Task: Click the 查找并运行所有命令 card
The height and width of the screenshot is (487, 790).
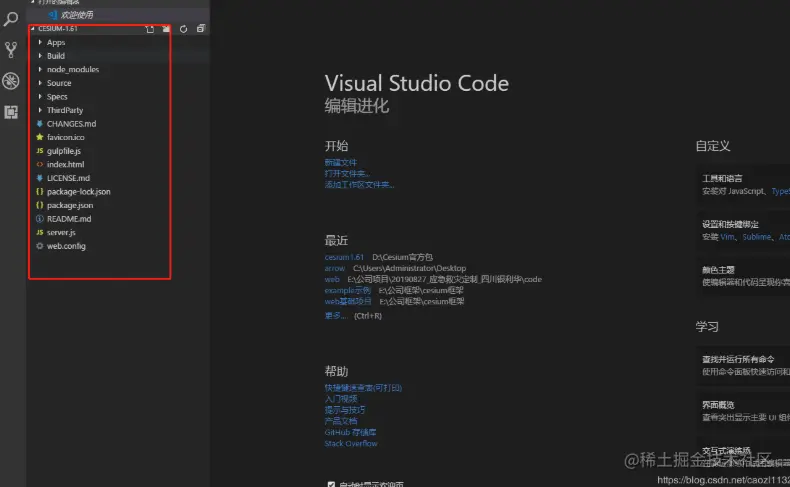Action: (743, 365)
